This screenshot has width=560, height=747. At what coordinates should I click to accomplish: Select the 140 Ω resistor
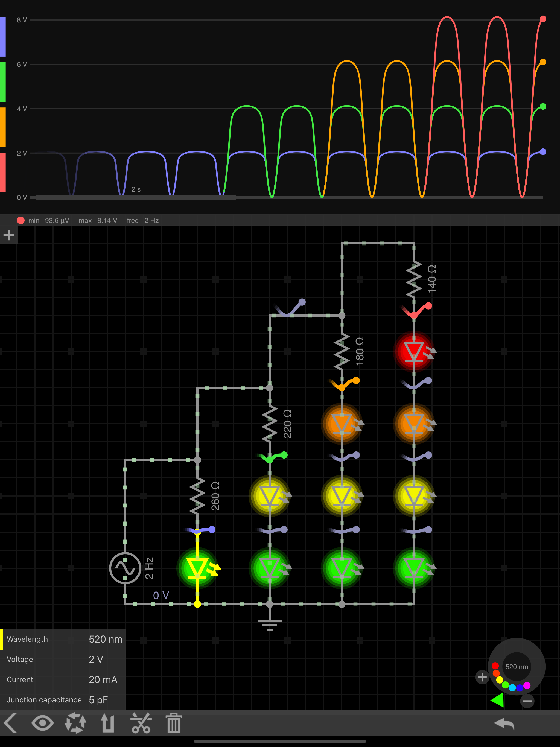pos(414,279)
